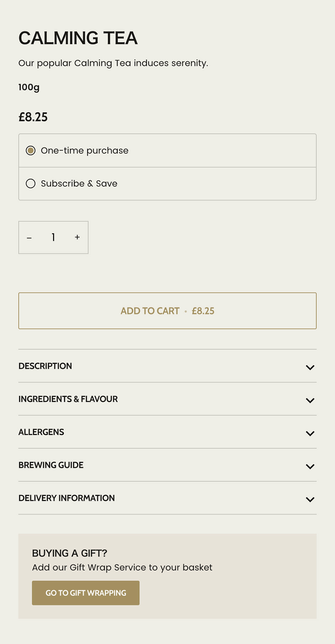Open the Delivery Information heading

tap(67, 498)
